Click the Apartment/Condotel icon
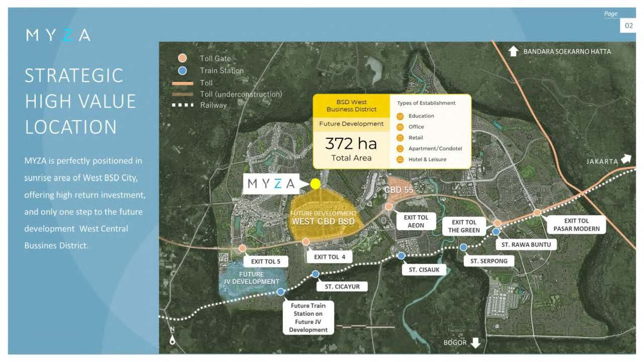This screenshot has width=644, height=362. point(400,149)
